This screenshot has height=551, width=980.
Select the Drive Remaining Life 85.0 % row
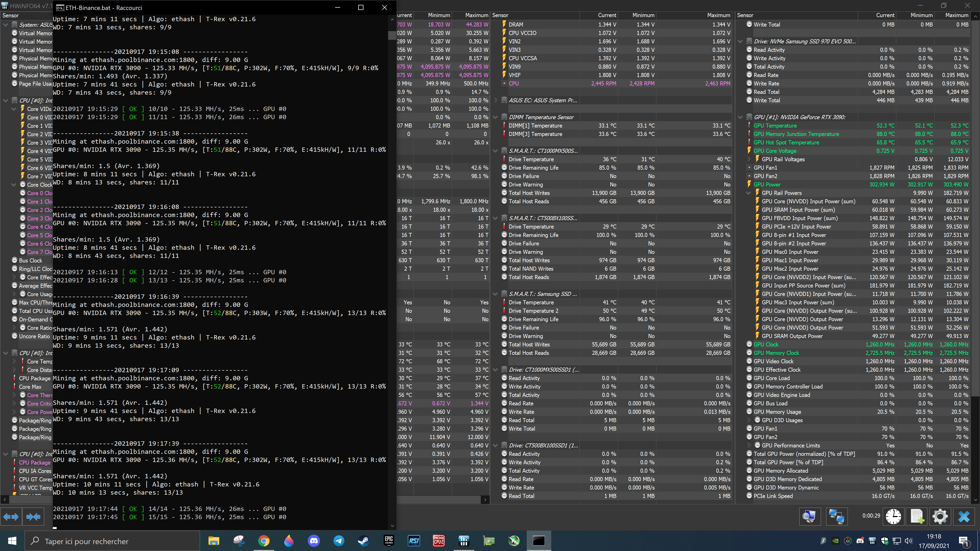(x=533, y=168)
